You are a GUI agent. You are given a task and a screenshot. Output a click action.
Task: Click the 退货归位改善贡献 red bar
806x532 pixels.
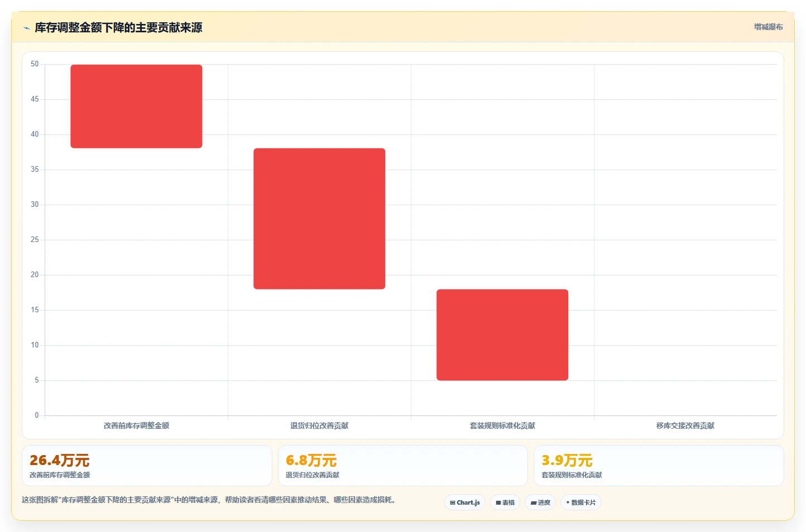(x=319, y=219)
